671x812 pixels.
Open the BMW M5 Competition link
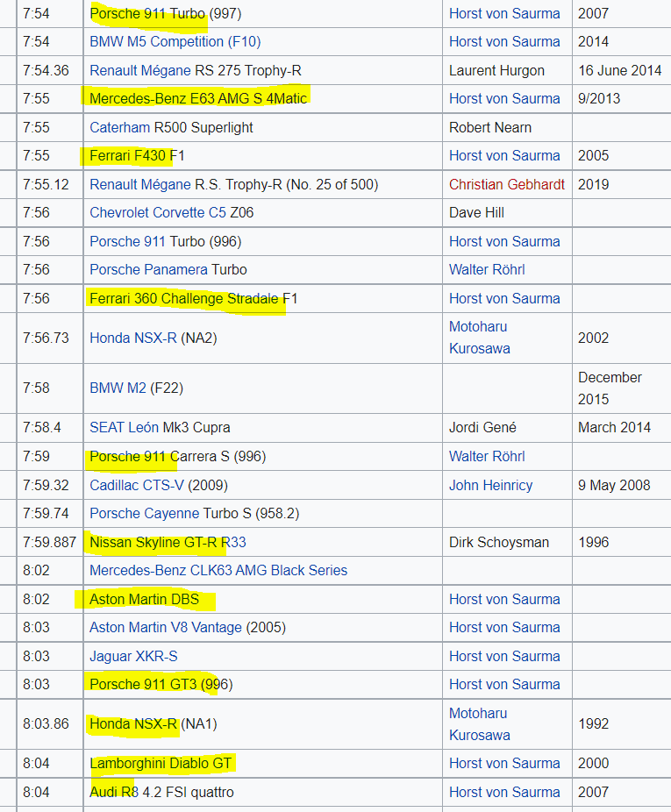tap(175, 42)
